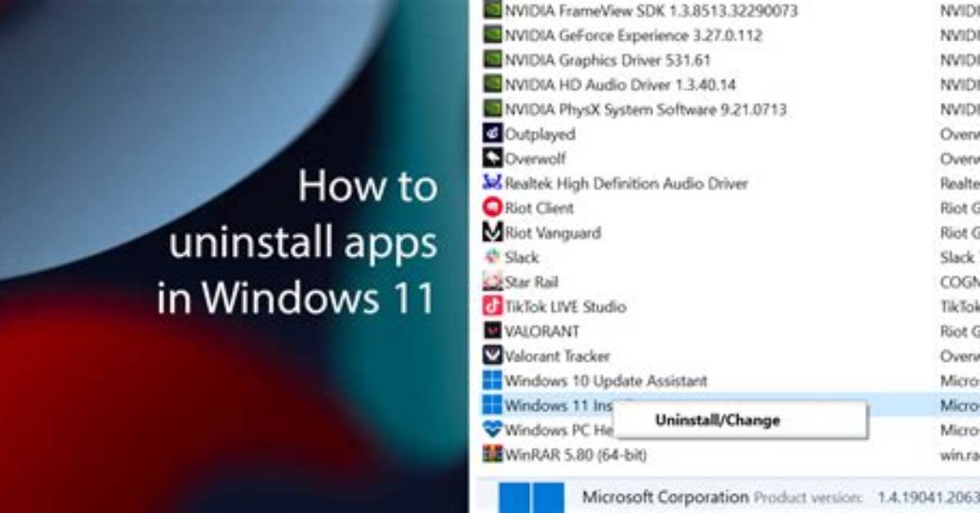Click the NVIDIA FrameView SDK icon

click(x=492, y=11)
